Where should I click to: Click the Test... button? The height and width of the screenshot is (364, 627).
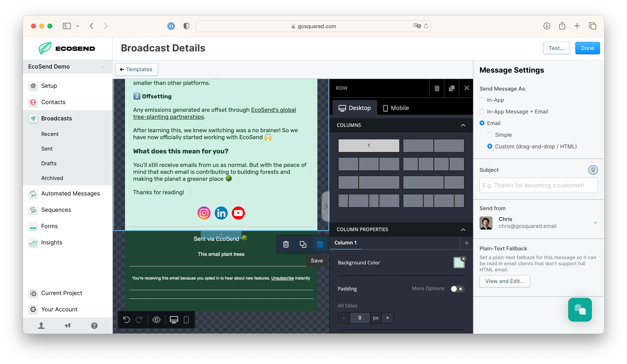coord(556,48)
